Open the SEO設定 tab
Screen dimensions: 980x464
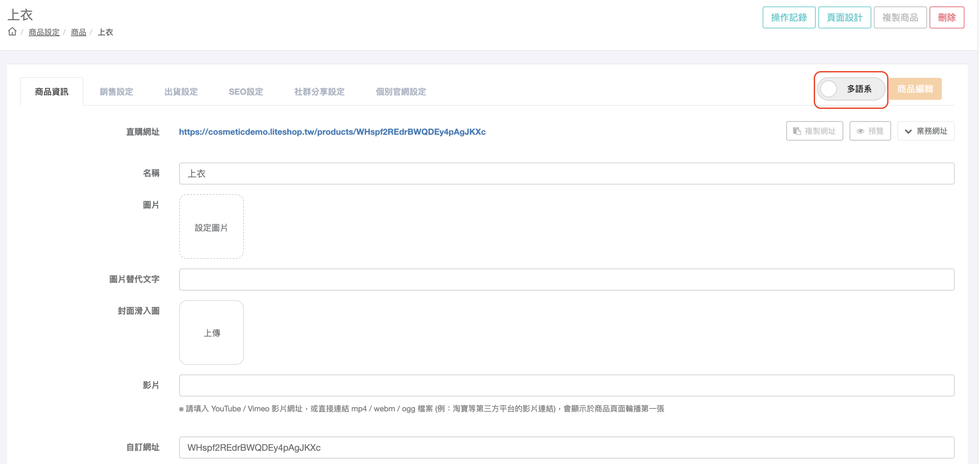coord(246,92)
